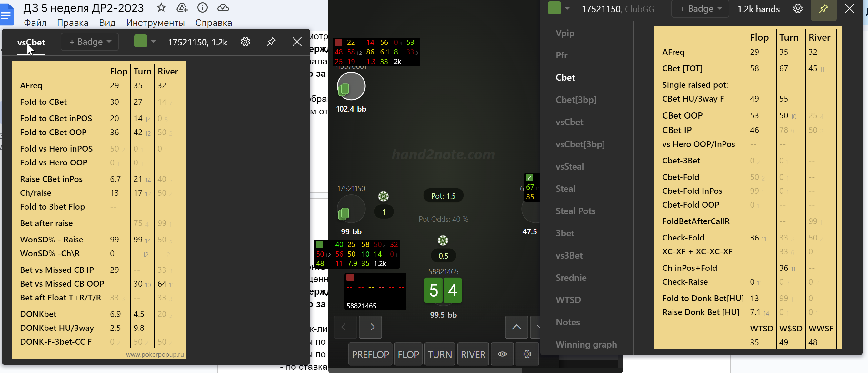This screenshot has height=373, width=868.
Task: Click the www.pokerpopup.ru link
Action: pyautogui.click(x=155, y=354)
